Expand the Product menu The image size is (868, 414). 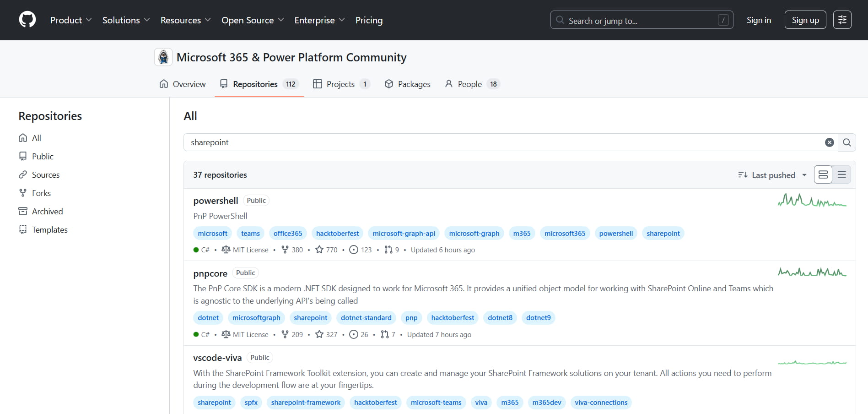coord(71,20)
